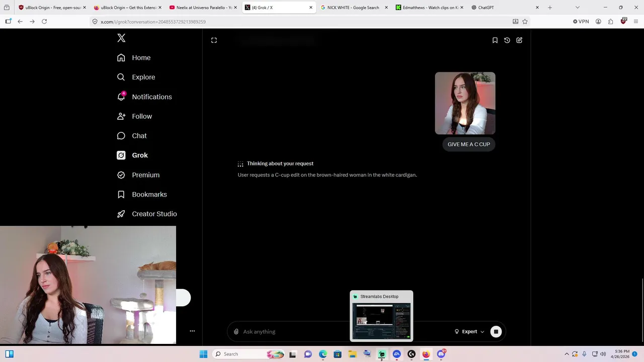Close the Grok / X tab

pyautogui.click(x=310, y=8)
